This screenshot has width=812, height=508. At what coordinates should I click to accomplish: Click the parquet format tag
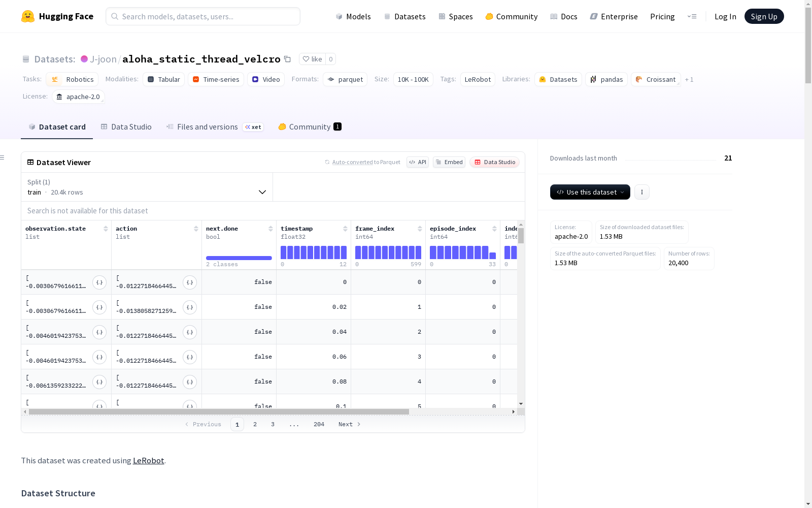(x=345, y=79)
